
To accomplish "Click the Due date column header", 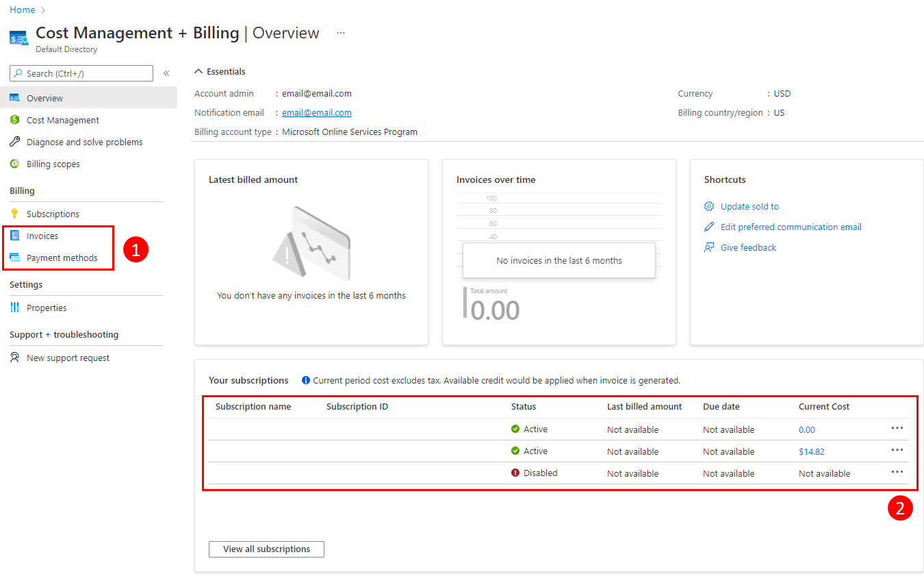I will (x=721, y=407).
